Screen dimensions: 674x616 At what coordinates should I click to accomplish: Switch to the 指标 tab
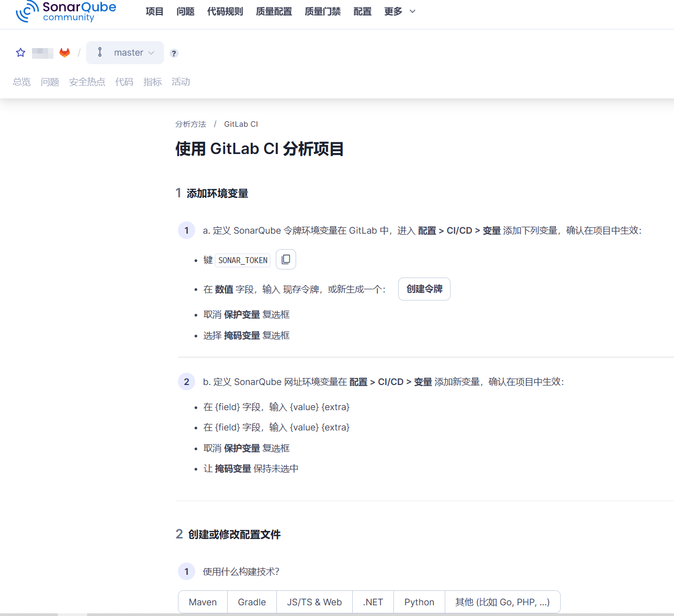coord(152,82)
